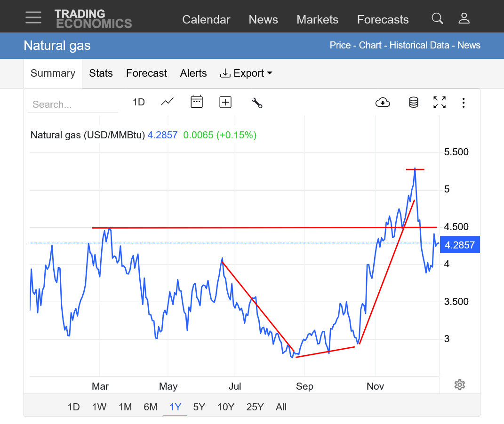Screen dimensions: 504x424
Task: Change chart type with line icon
Action: pos(167,102)
